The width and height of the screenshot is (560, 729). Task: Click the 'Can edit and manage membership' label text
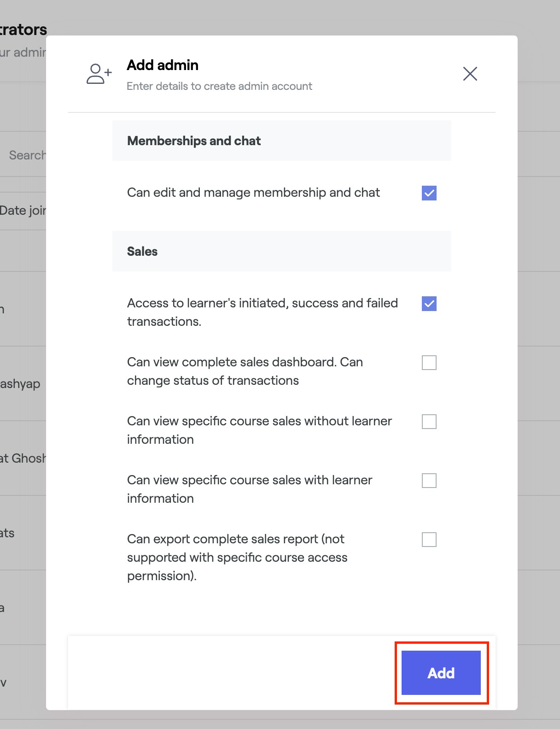click(253, 193)
